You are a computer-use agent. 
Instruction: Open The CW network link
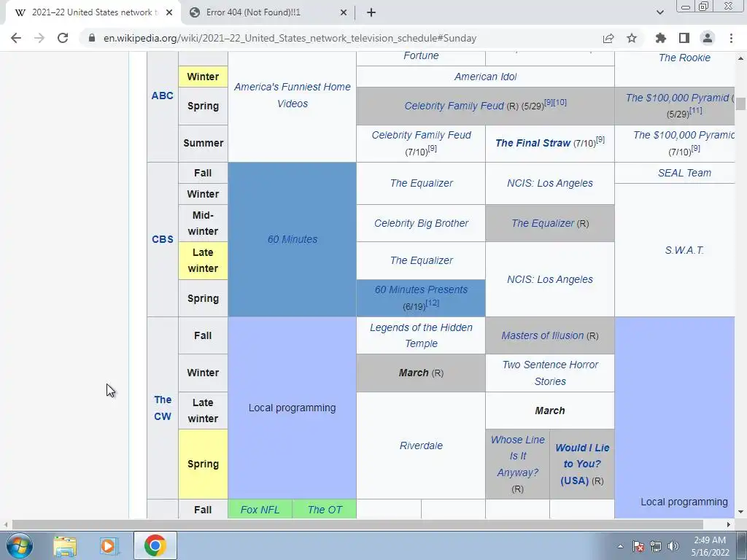[163, 408]
